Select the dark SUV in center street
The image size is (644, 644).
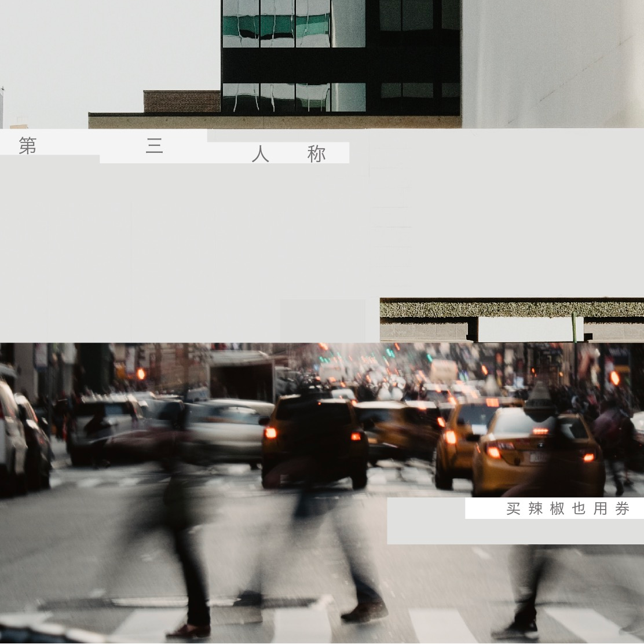(316, 437)
